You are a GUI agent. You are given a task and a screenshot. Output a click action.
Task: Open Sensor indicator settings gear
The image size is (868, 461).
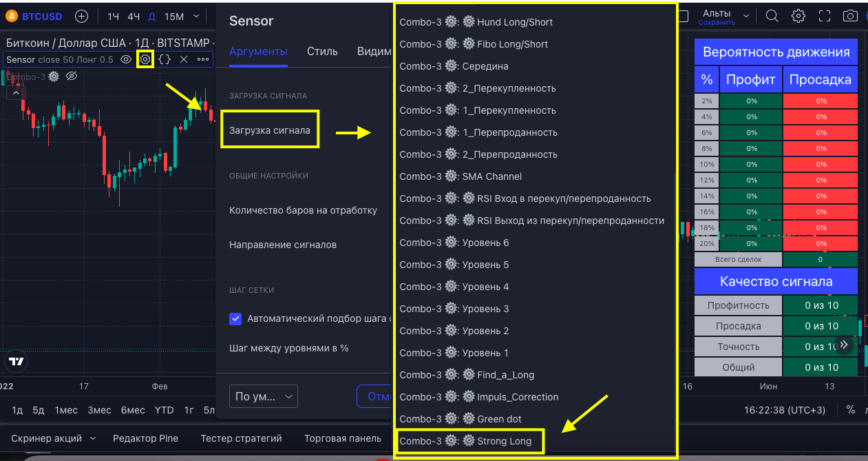[x=145, y=59]
